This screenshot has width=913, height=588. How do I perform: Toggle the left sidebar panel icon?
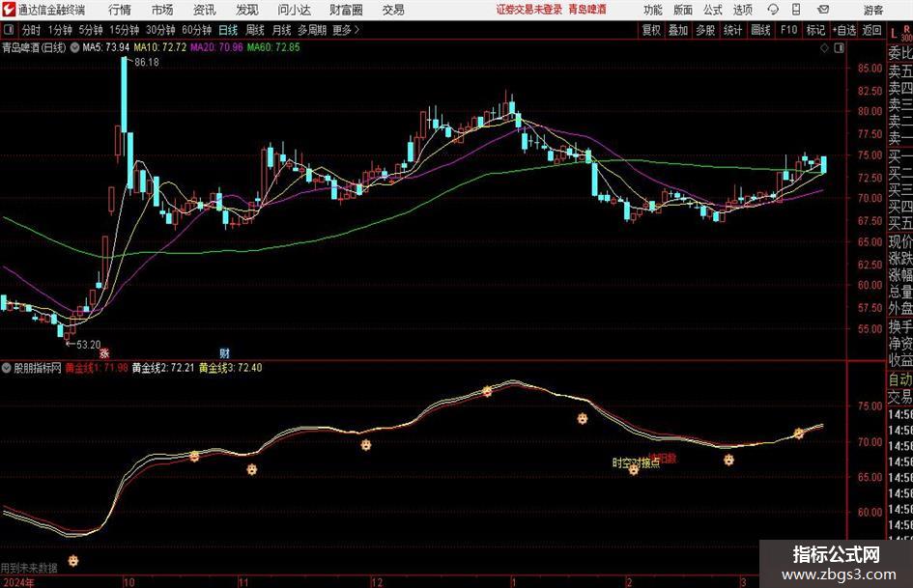tap(9, 30)
